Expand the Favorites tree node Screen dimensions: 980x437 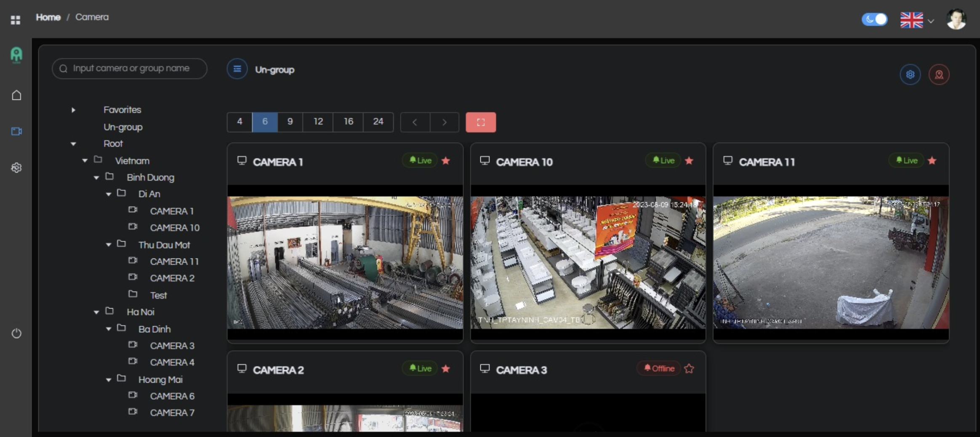click(73, 110)
